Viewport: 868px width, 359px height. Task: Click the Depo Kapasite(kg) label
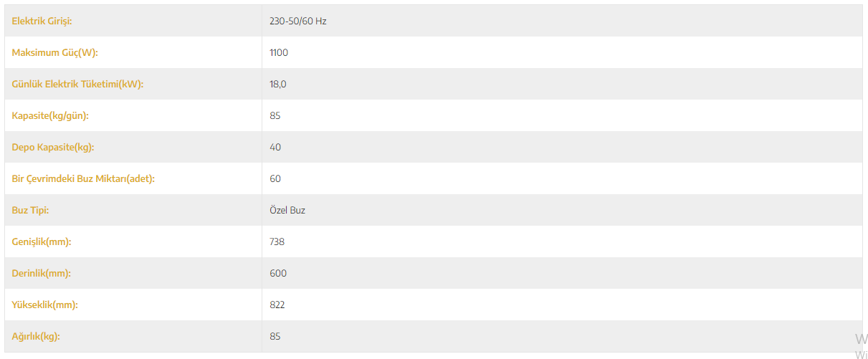tap(53, 148)
